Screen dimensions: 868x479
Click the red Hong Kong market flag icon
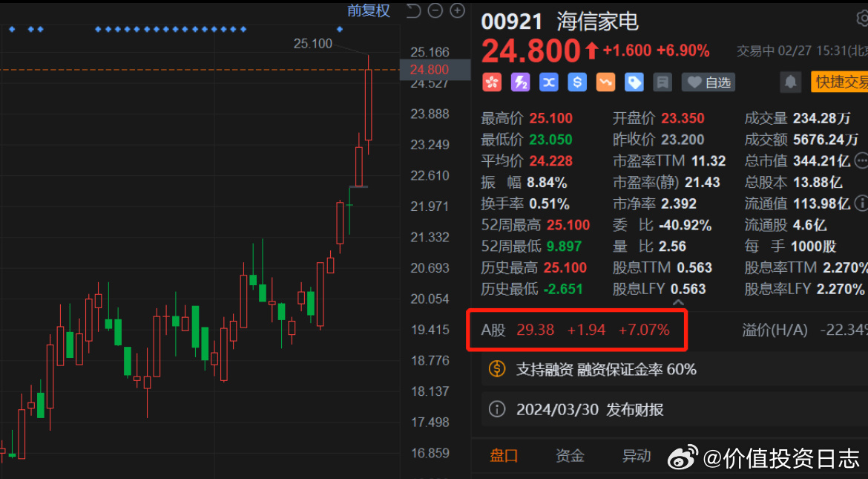pyautogui.click(x=491, y=82)
